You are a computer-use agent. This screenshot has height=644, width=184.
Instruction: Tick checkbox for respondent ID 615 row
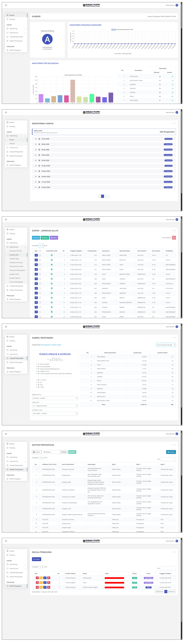(x=40, y=255)
